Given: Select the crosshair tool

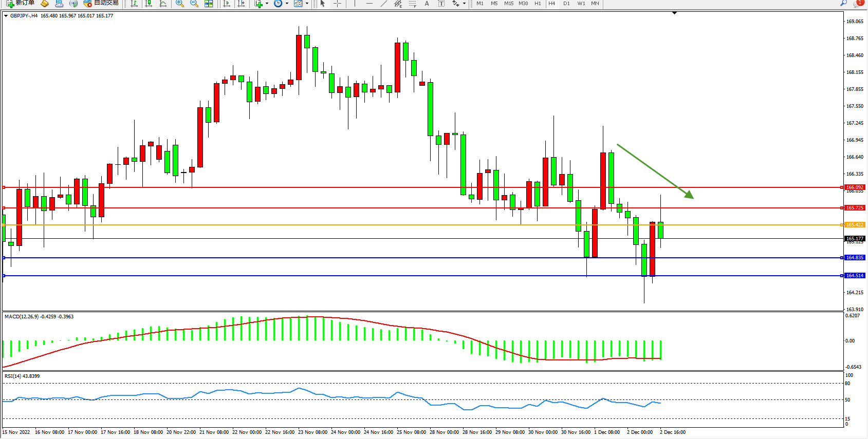Looking at the screenshot, I should [x=337, y=4].
